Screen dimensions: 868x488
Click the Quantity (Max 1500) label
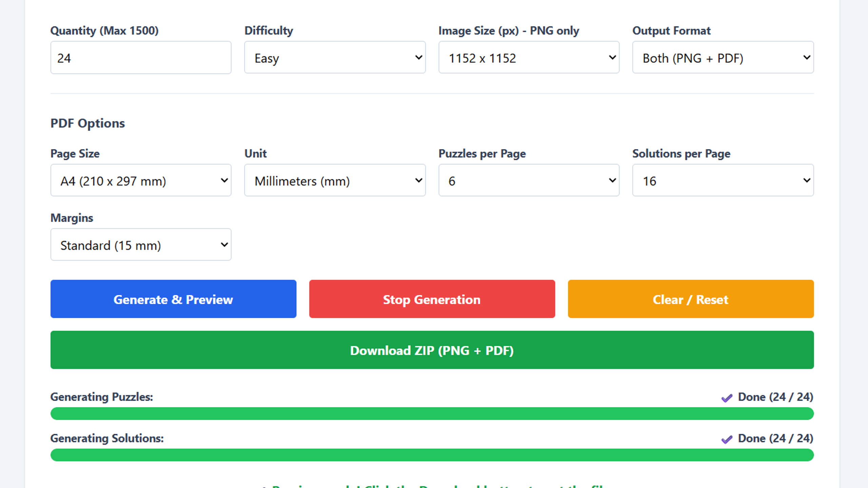[x=104, y=31]
